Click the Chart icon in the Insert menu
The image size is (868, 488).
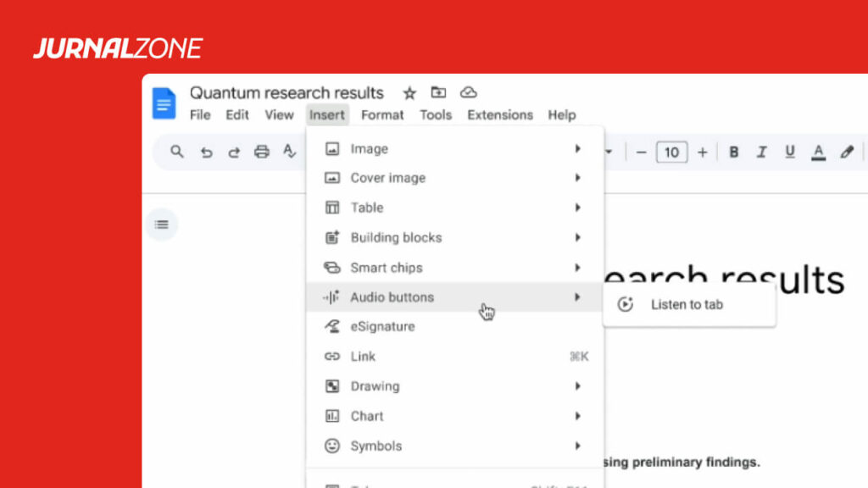click(x=333, y=416)
